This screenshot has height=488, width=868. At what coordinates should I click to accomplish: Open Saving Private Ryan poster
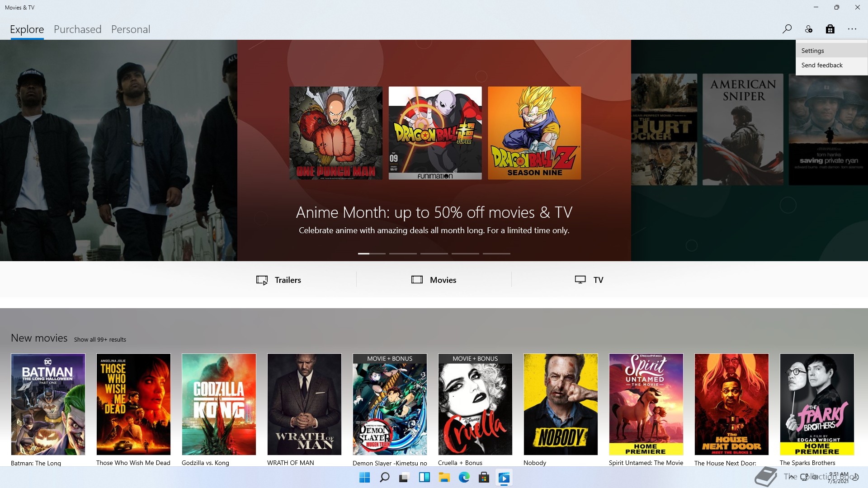(828, 130)
